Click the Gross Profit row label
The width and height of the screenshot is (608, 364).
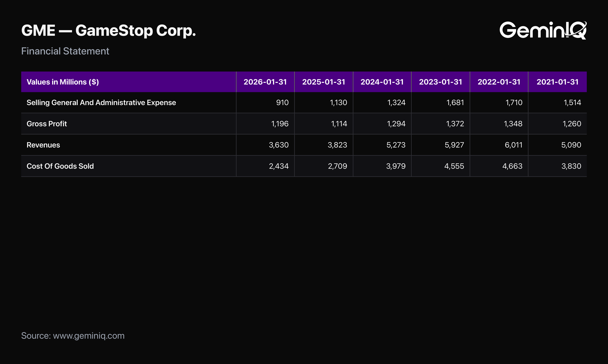click(47, 124)
